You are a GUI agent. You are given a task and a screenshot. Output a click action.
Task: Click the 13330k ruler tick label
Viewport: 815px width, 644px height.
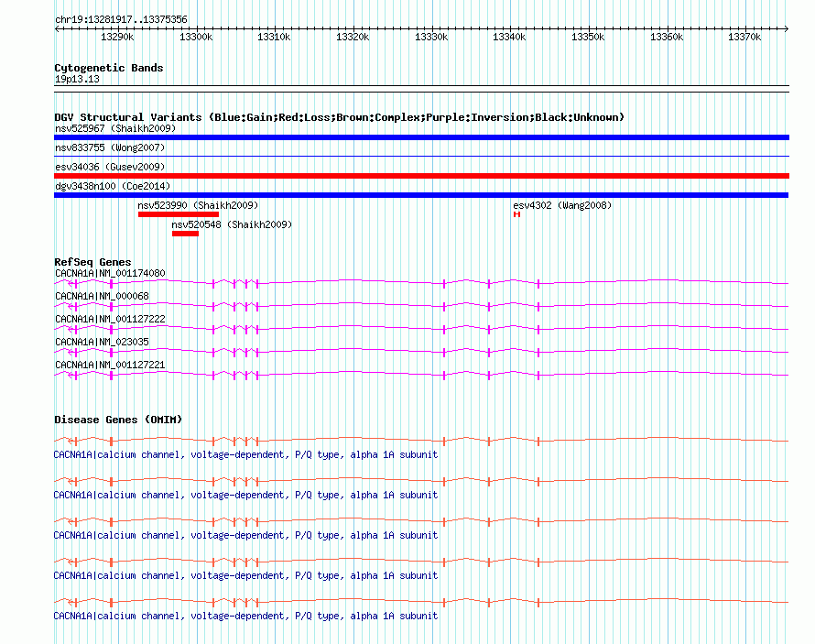(x=431, y=37)
